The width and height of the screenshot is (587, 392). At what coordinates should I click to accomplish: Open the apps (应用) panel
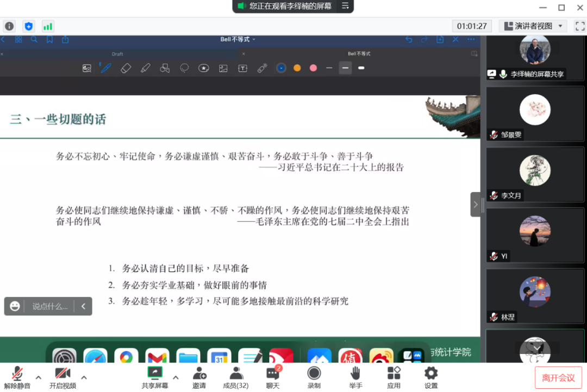pos(394,374)
